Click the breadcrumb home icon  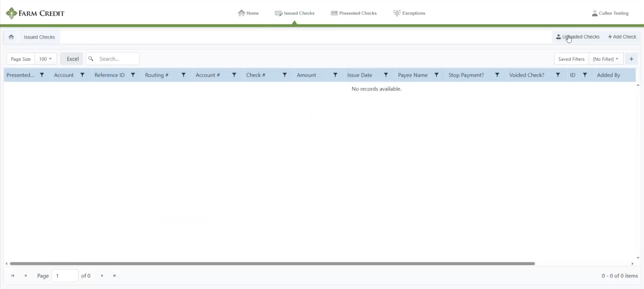coord(11,37)
